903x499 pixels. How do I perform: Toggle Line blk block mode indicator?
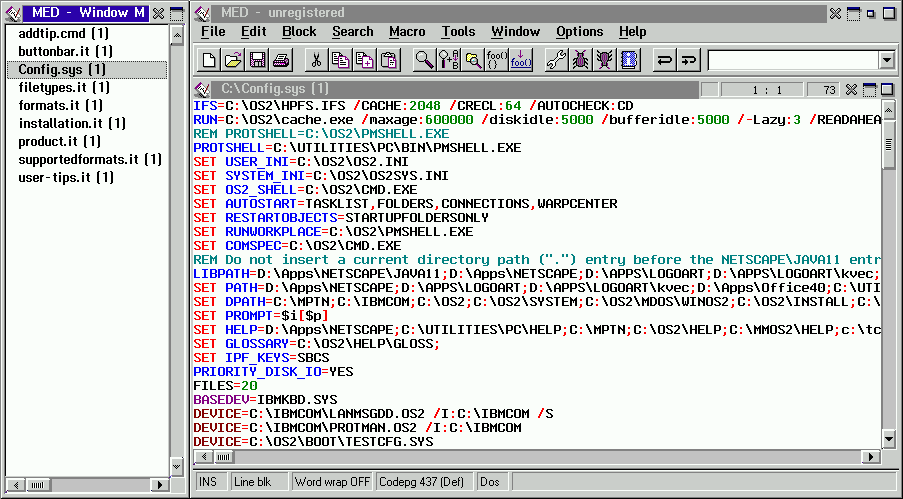(x=259, y=482)
